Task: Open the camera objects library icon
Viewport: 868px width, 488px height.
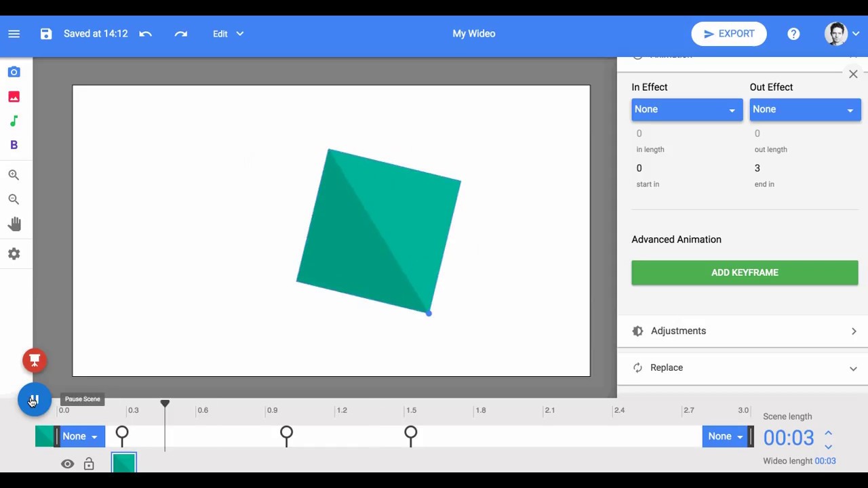Action: coord(14,72)
